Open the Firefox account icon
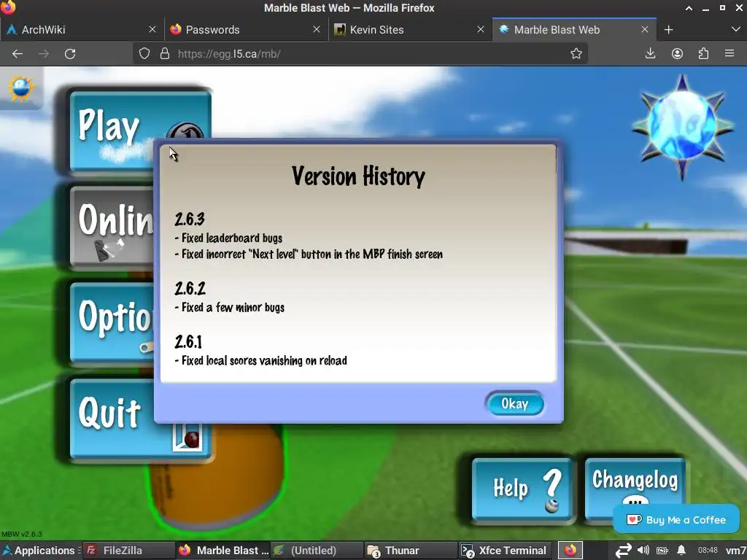The image size is (747, 560). (677, 53)
